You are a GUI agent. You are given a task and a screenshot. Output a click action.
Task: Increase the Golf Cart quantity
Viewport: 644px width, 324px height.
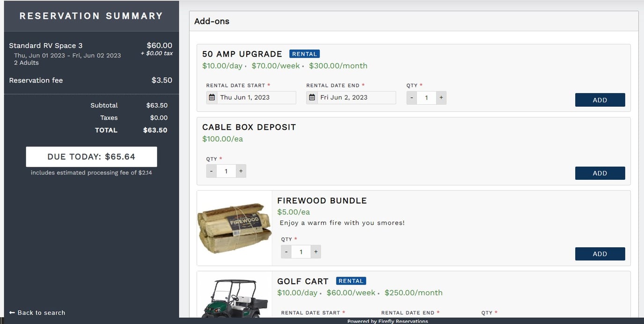(x=517, y=323)
